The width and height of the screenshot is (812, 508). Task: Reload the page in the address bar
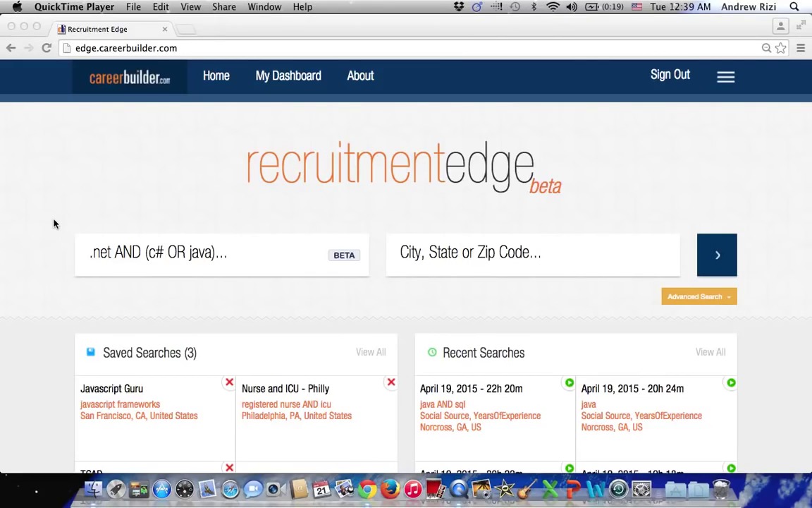tap(47, 48)
